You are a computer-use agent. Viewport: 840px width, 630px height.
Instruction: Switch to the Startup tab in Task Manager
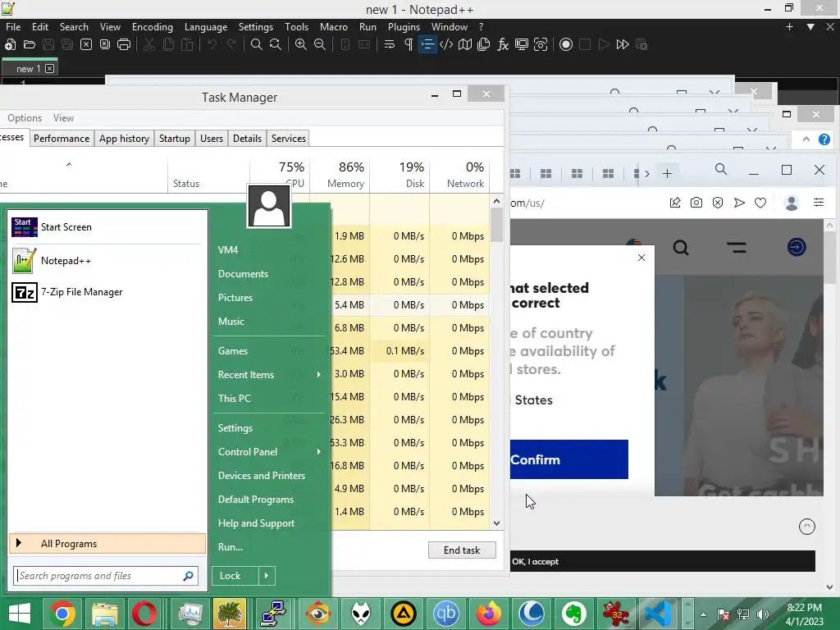[175, 138]
